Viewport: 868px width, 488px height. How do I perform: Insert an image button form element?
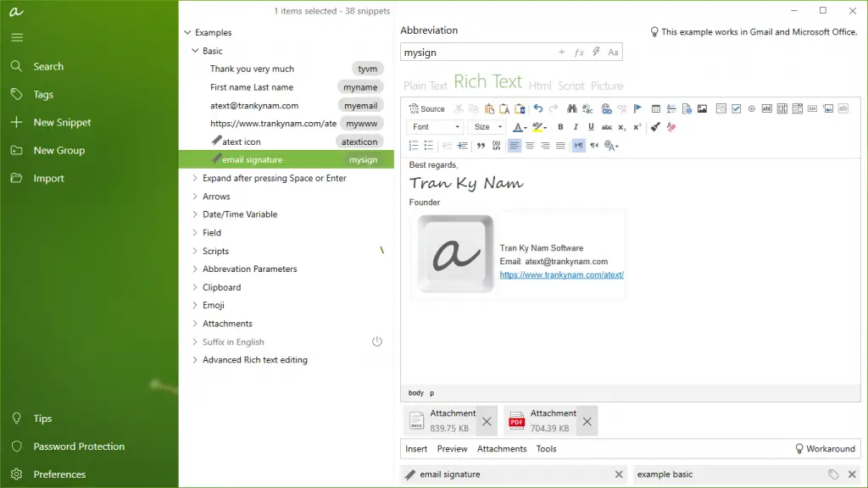[828, 109]
